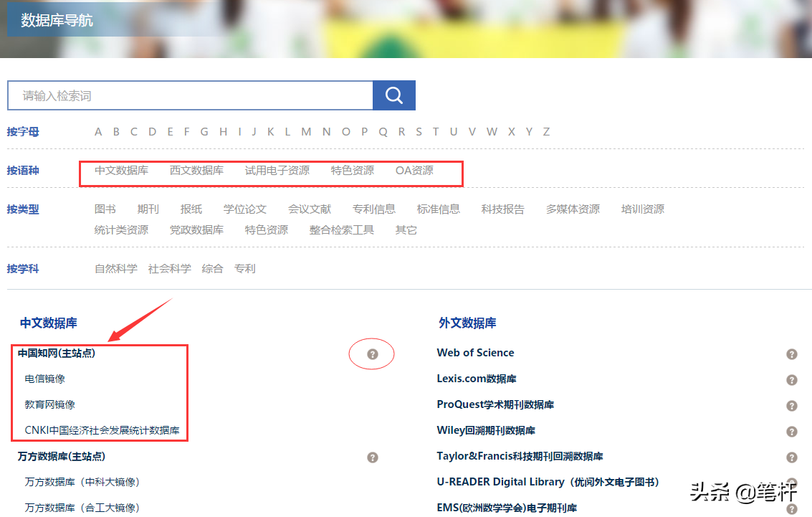Filter by type 党政数据库
Viewport: 812px width, 517px height.
[x=196, y=230]
